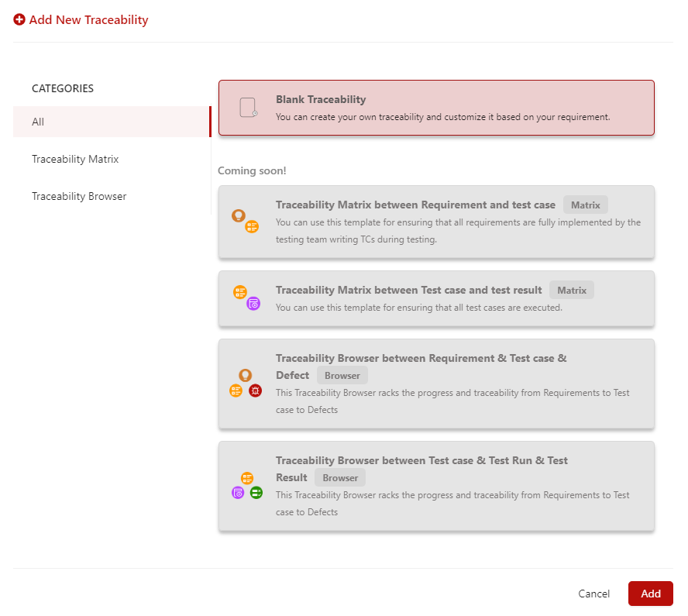The height and width of the screenshot is (616, 688).
Task: Click the green test run icon
Action: [256, 493]
